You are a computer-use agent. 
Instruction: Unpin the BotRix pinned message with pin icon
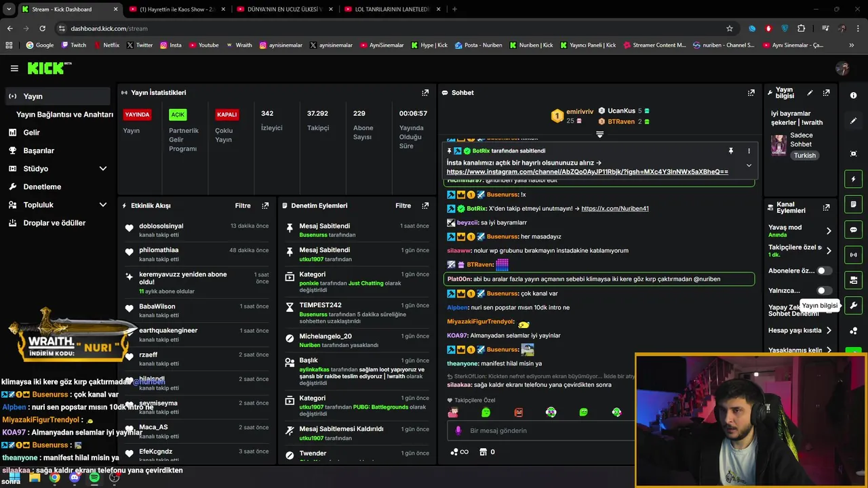(x=730, y=150)
